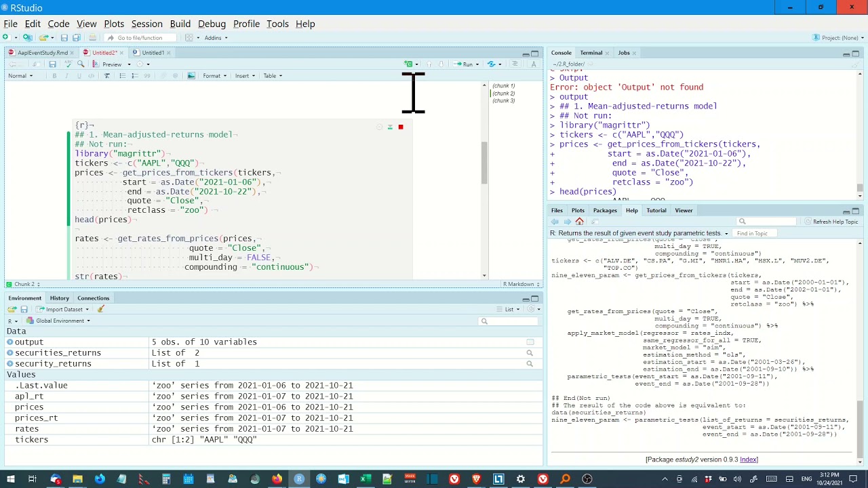The height and width of the screenshot is (488, 868).
Task: Save the workspace in the Environment pane
Action: point(24,309)
